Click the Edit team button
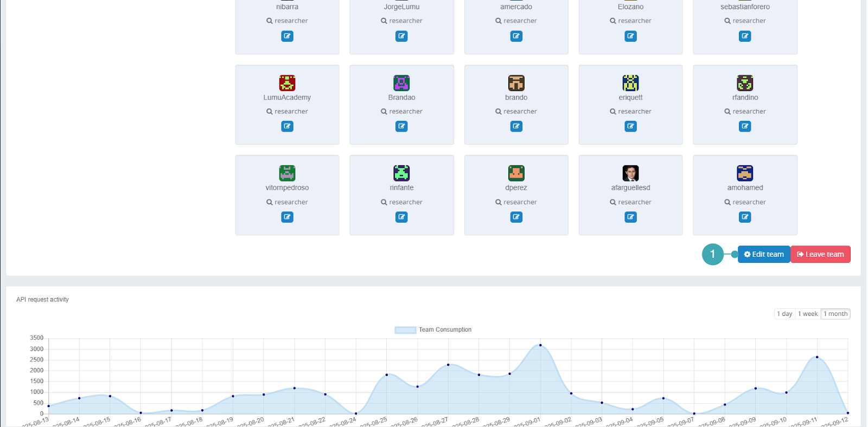Image resolution: width=868 pixels, height=427 pixels. click(x=763, y=254)
